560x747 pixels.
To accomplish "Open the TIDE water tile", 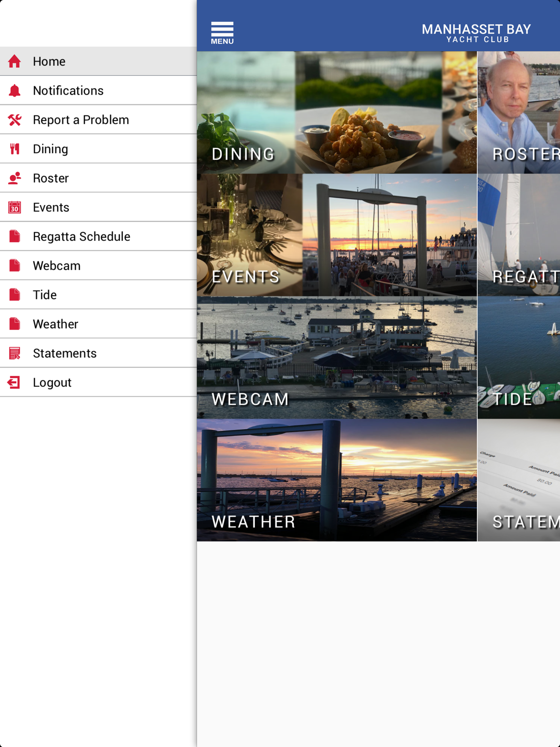I will click(519, 358).
